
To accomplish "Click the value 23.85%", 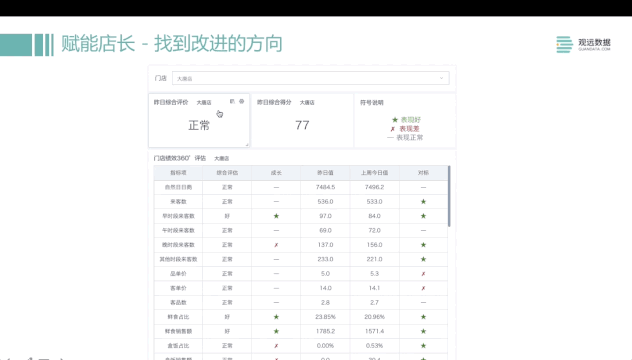I will click(x=325, y=317).
